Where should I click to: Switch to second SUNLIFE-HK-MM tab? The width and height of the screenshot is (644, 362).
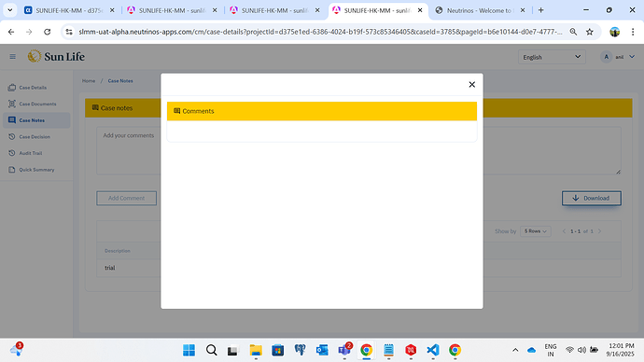172,10
